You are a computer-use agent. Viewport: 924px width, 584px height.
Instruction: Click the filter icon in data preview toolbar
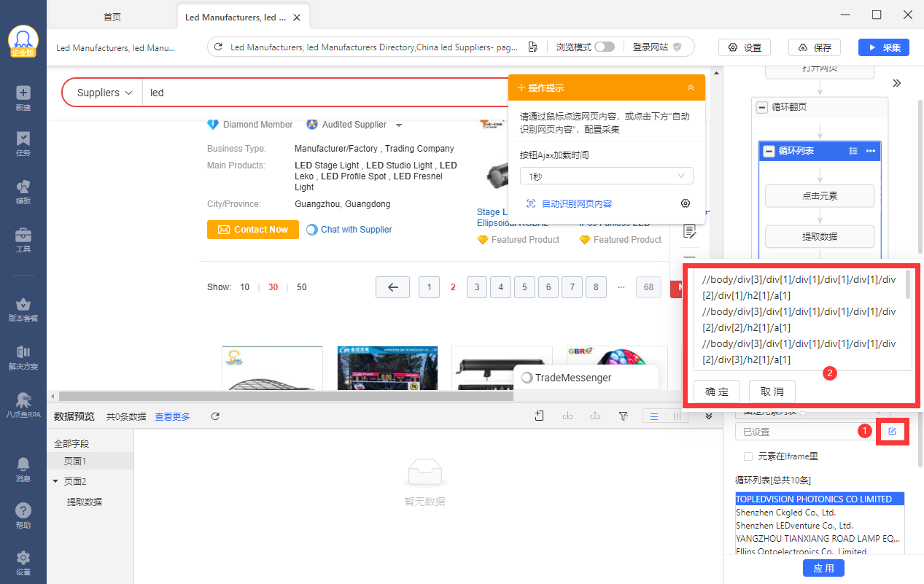(624, 416)
